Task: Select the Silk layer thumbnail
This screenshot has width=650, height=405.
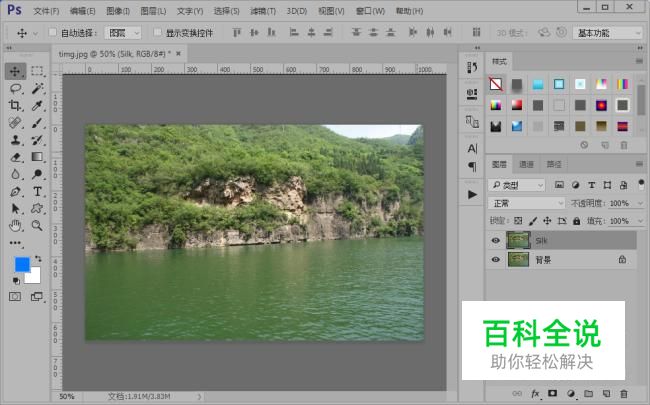Action: click(518, 240)
